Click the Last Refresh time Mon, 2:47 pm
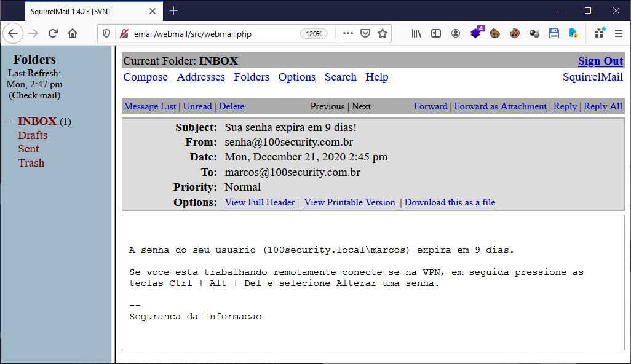 (x=34, y=84)
